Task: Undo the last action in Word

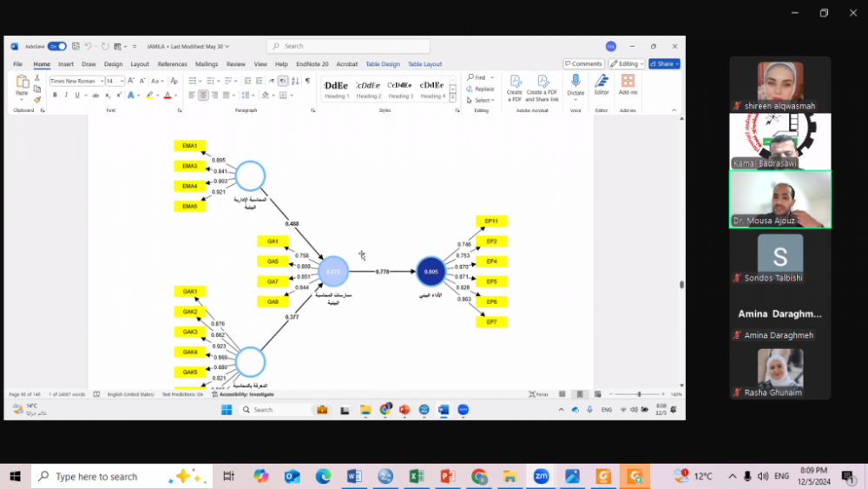Action: [x=88, y=47]
